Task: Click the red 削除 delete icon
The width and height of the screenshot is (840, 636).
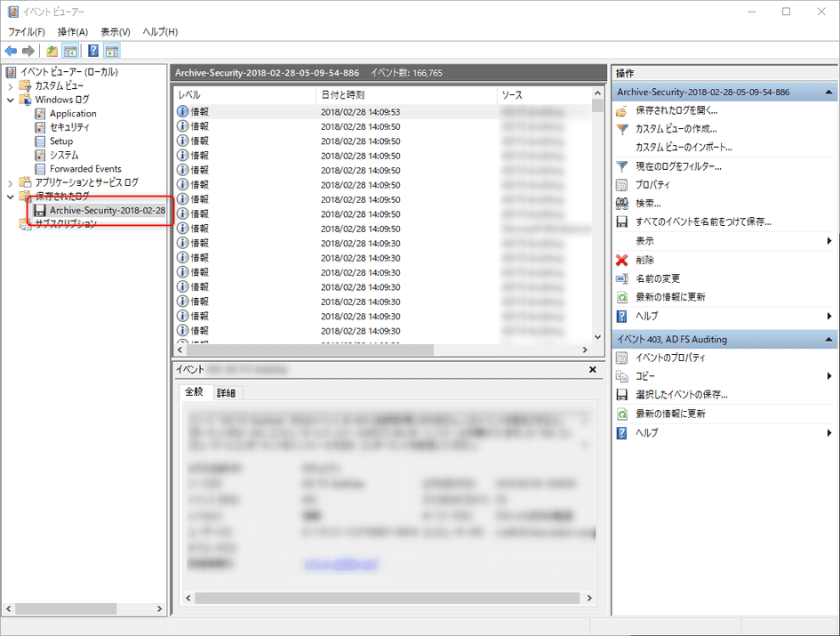Action: click(x=621, y=261)
